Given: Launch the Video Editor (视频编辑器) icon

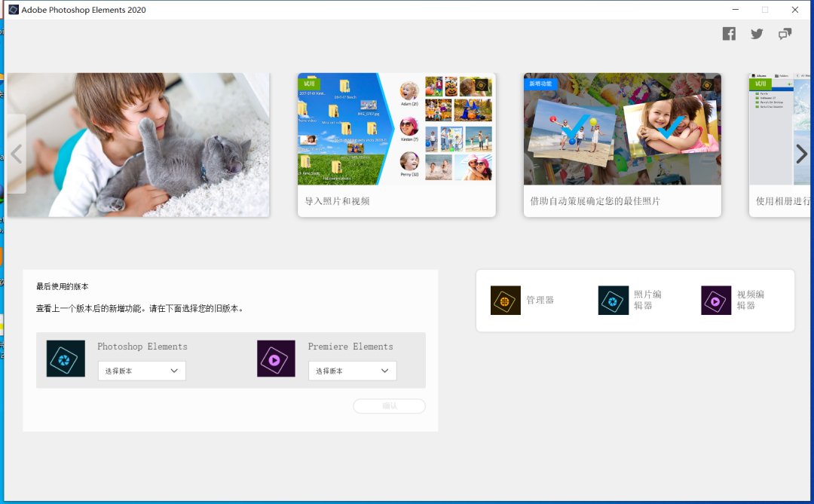Looking at the screenshot, I should (x=716, y=300).
